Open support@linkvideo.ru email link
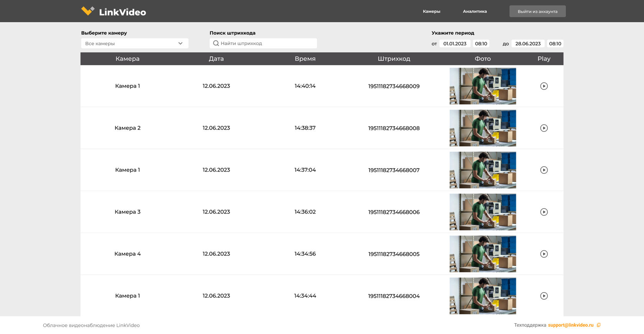This screenshot has height=334, width=644. click(571, 325)
